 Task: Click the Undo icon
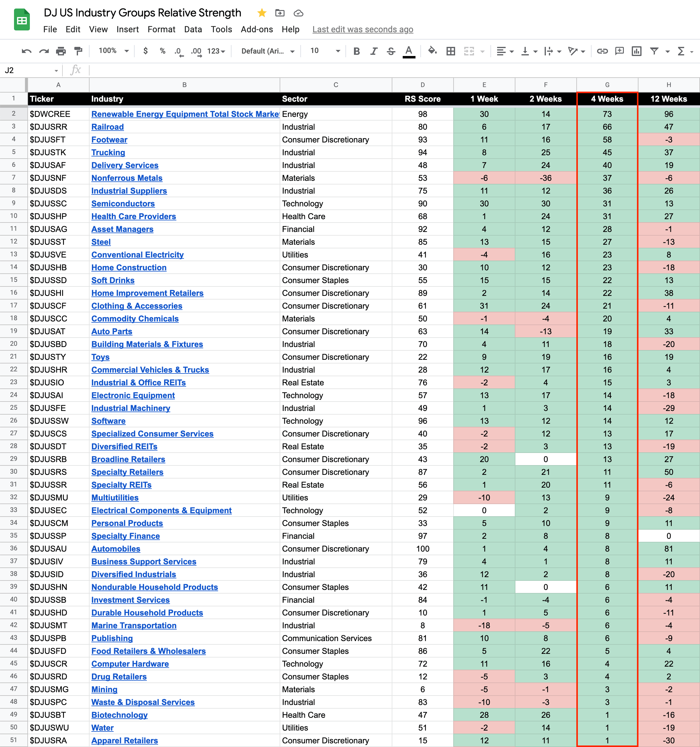click(x=26, y=51)
